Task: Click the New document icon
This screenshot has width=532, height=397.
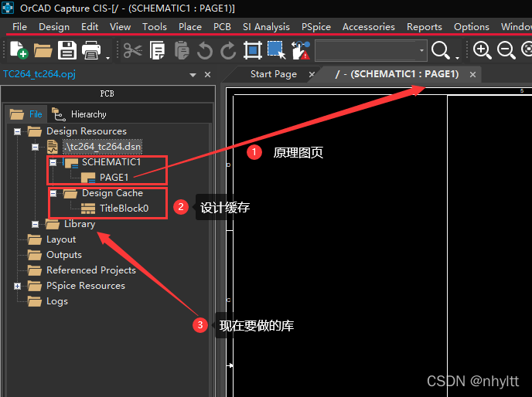Action: 17,51
